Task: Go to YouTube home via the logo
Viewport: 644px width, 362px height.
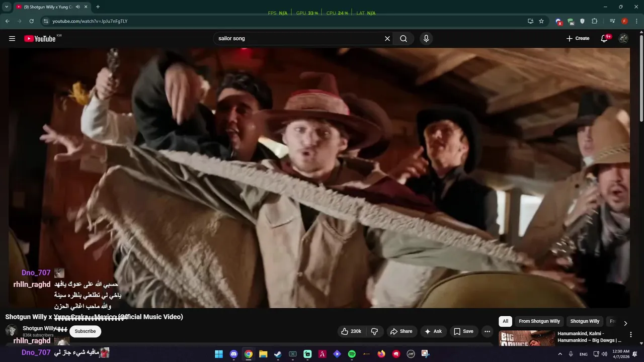Action: pyautogui.click(x=40, y=39)
